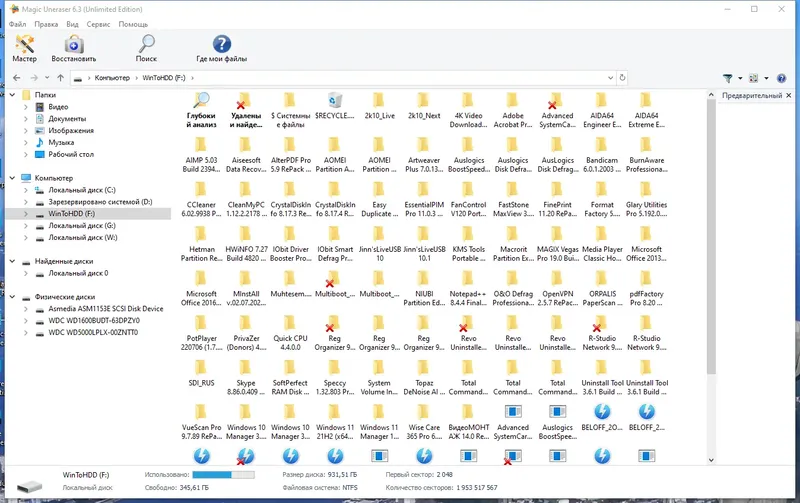800x503 pixels.
Task: Open the filter options dropdown arrow
Action: click(740, 79)
